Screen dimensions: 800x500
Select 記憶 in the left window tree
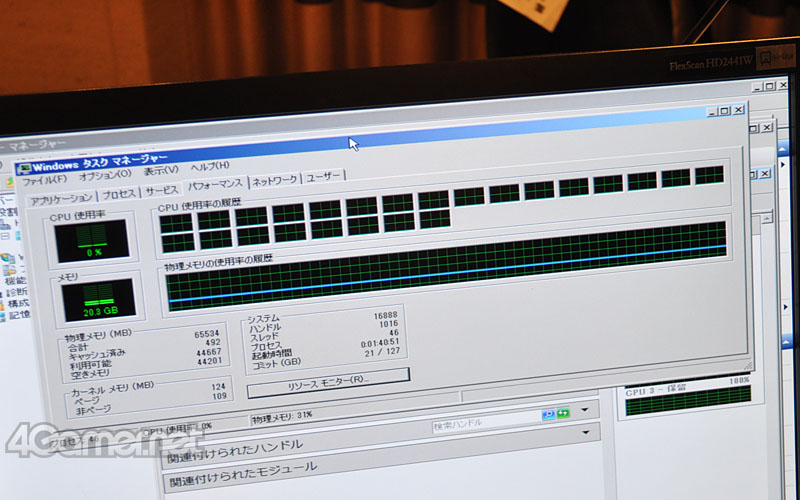[19, 315]
